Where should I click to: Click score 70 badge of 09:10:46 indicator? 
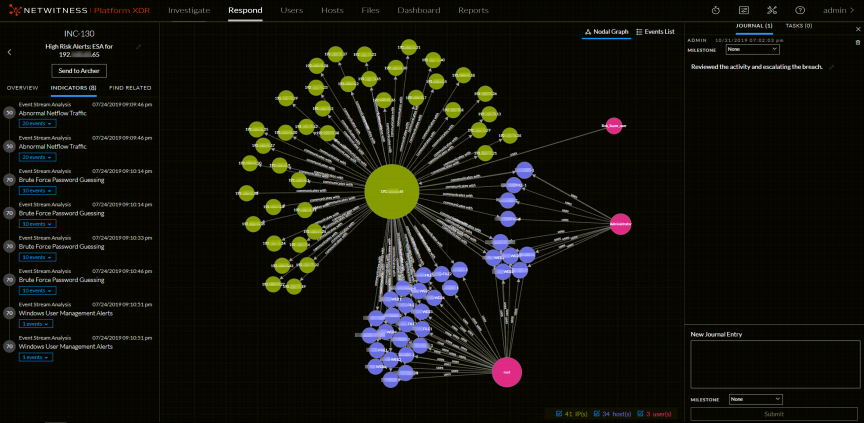click(9, 280)
